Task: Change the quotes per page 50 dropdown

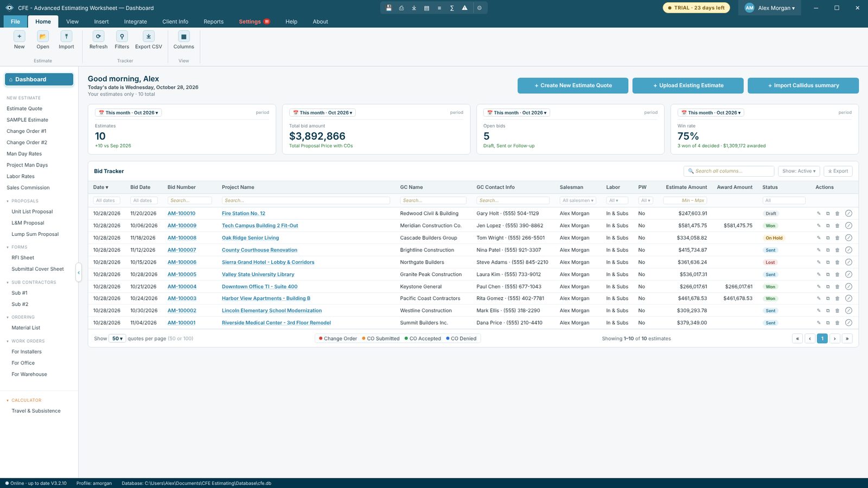Action: [117, 338]
